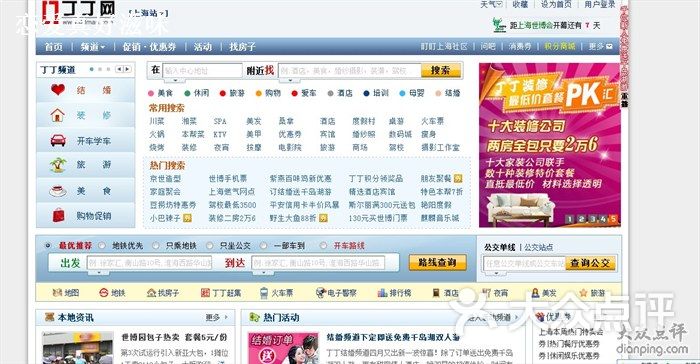Select the 只乘地铁 route option

click(155, 245)
